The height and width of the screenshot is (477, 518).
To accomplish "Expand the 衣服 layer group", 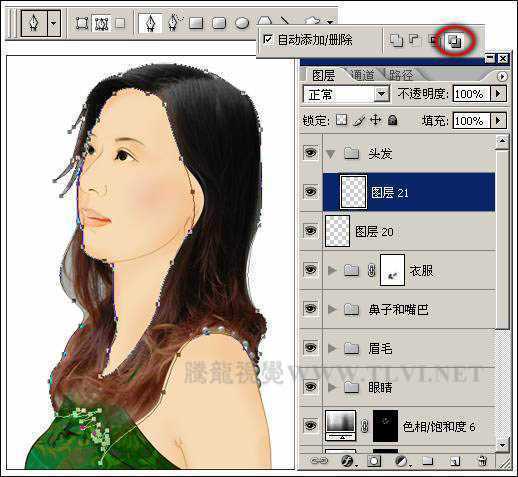I will [x=332, y=270].
